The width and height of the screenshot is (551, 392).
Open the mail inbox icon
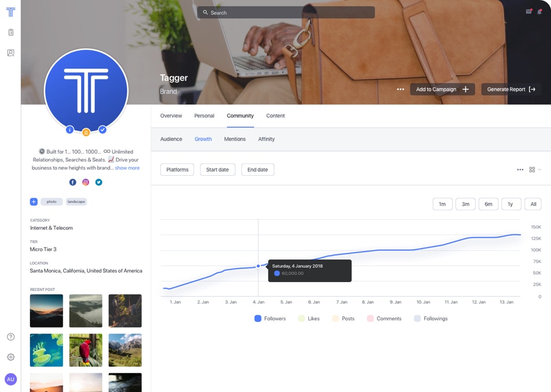click(x=529, y=12)
